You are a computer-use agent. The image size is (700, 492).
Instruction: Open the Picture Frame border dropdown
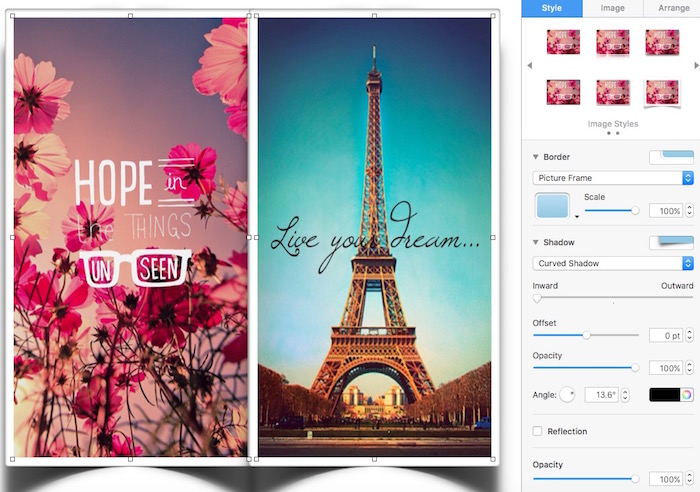612,178
